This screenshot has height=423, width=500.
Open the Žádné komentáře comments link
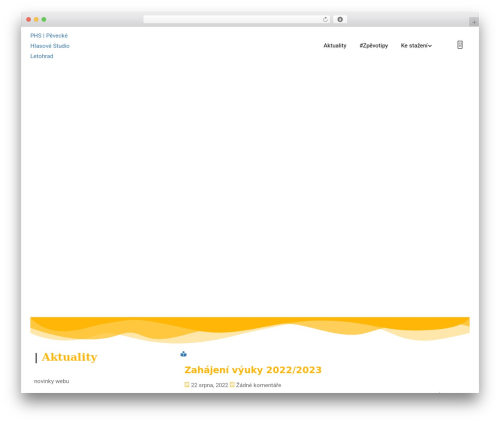point(258,385)
